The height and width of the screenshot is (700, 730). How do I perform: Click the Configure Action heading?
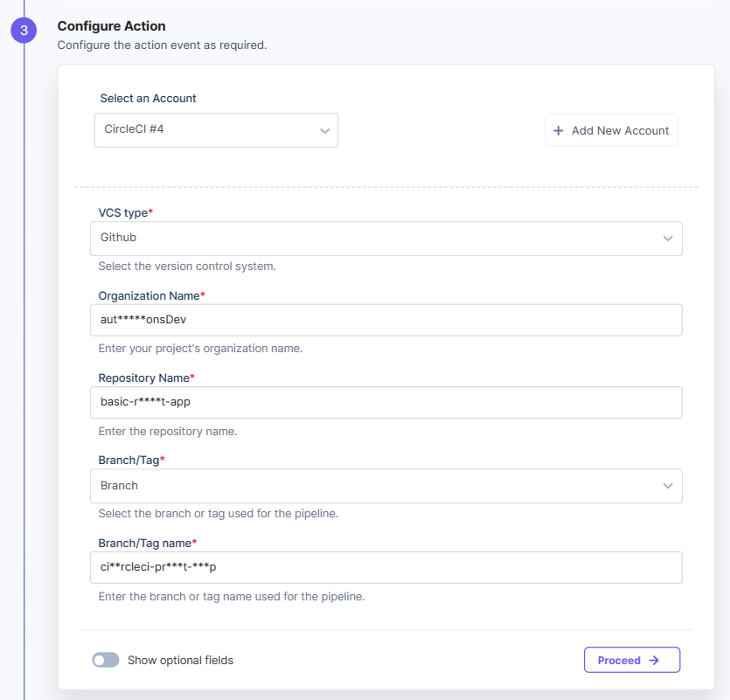tap(111, 26)
